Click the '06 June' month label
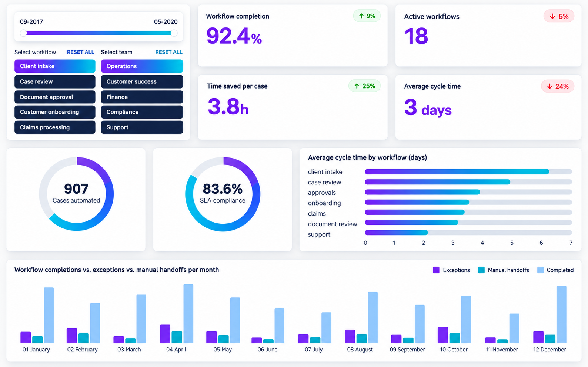 point(268,350)
